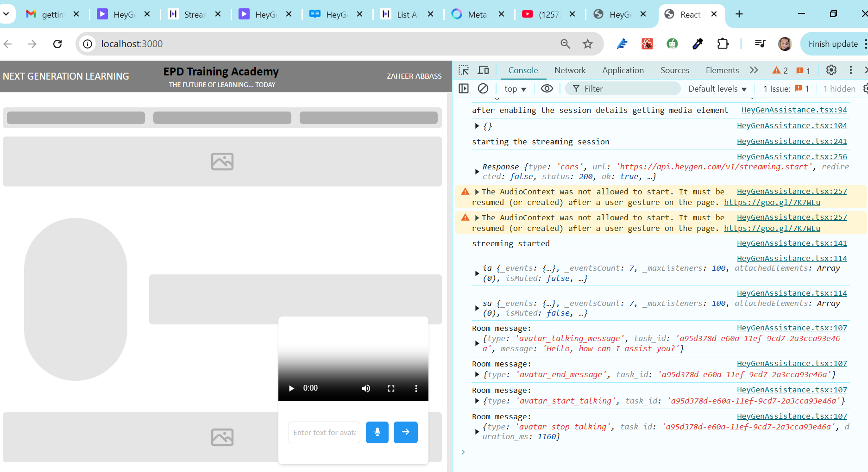Open HeyGenAssistance.tsx:241 source link

coord(792,142)
